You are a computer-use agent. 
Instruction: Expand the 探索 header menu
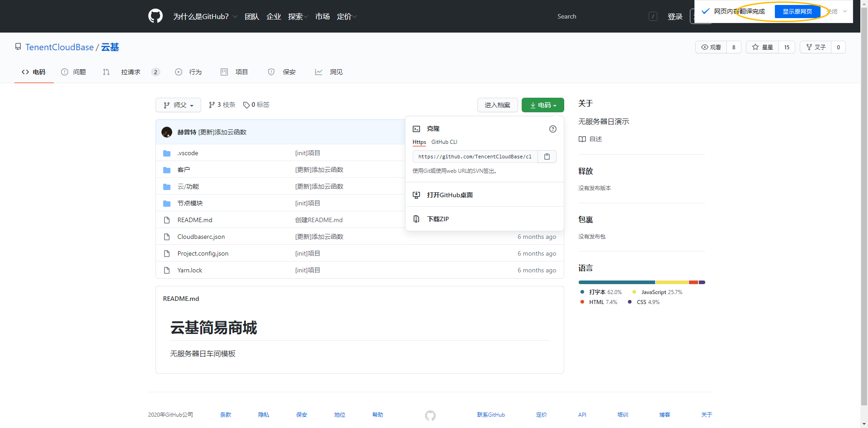pos(298,17)
